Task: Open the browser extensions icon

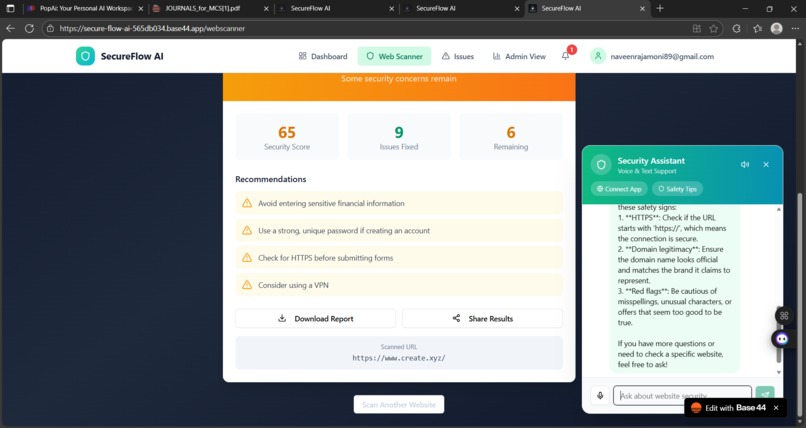Action: [737, 29]
